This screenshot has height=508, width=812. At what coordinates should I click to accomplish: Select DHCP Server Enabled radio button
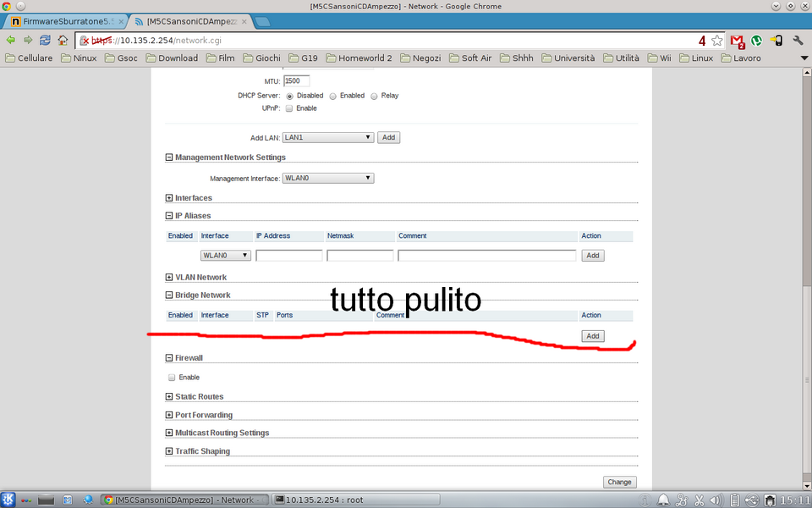pyautogui.click(x=333, y=96)
